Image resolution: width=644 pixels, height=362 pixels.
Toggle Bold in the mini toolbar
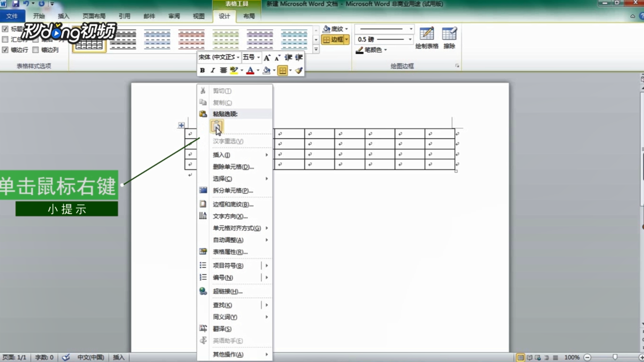[x=202, y=71]
